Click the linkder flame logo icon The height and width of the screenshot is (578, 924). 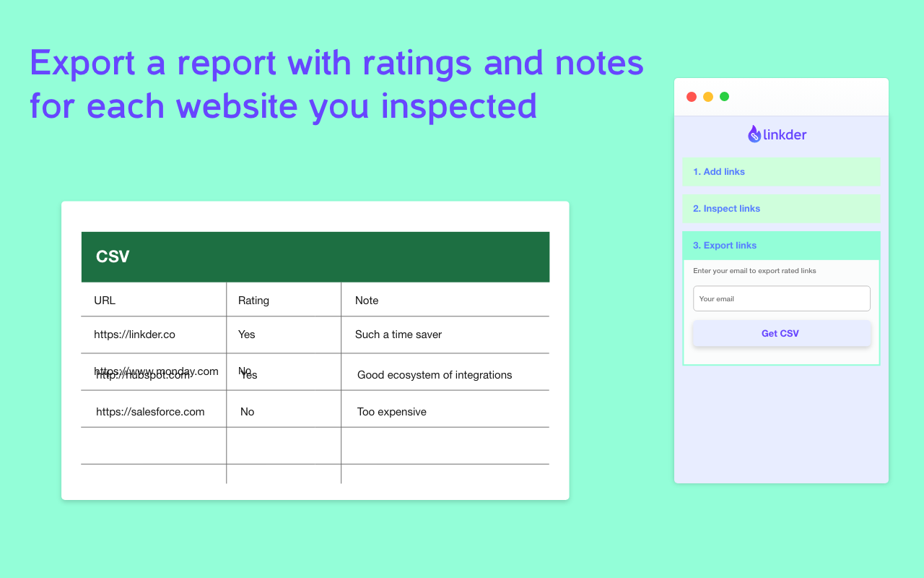(754, 134)
